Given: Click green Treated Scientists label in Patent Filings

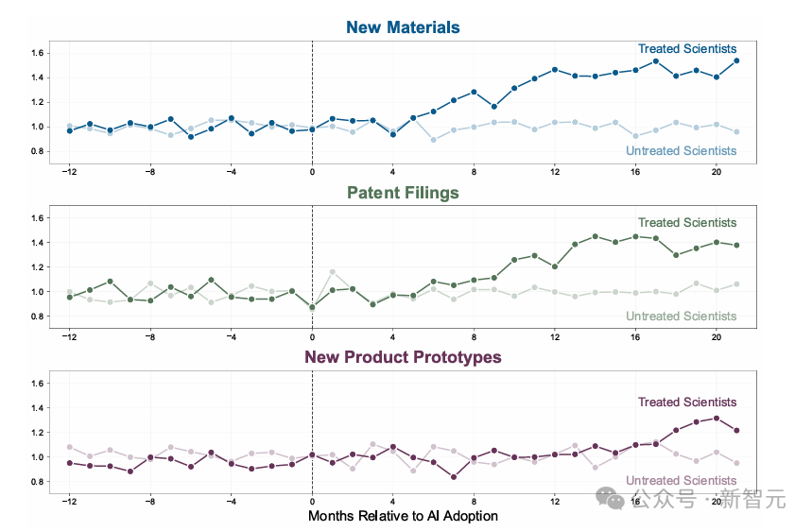Looking at the screenshot, I should [x=686, y=223].
